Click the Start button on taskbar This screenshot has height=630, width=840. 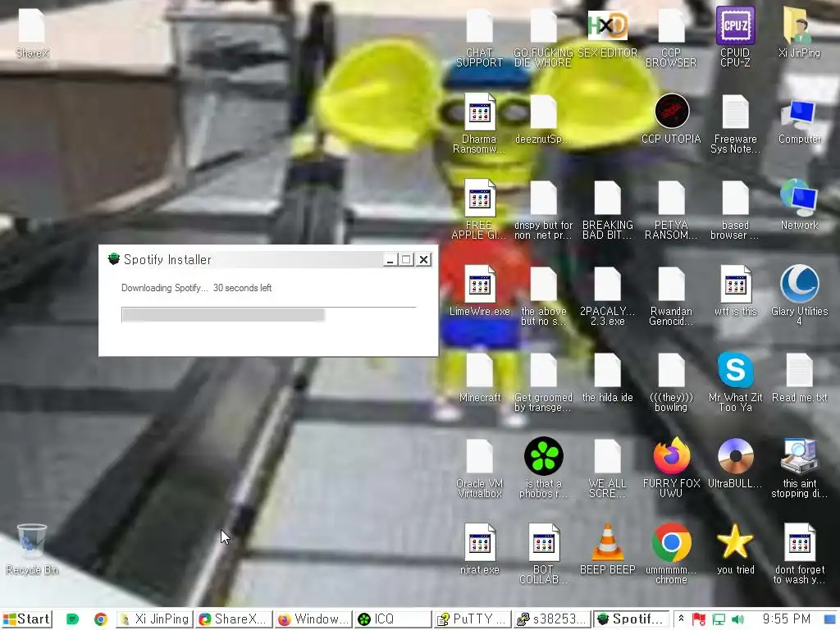[x=27, y=619]
